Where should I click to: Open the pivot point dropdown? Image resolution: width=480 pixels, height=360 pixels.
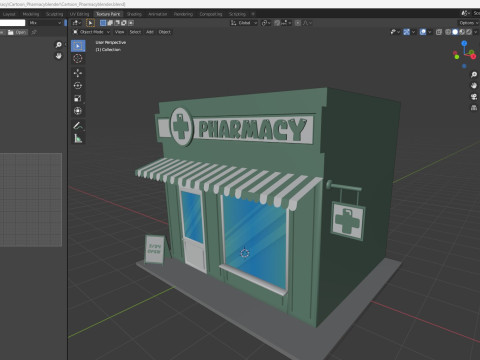click(x=266, y=23)
